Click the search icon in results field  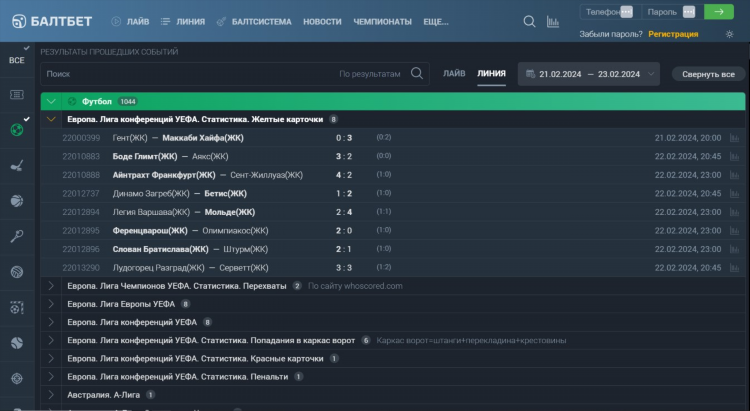point(417,73)
